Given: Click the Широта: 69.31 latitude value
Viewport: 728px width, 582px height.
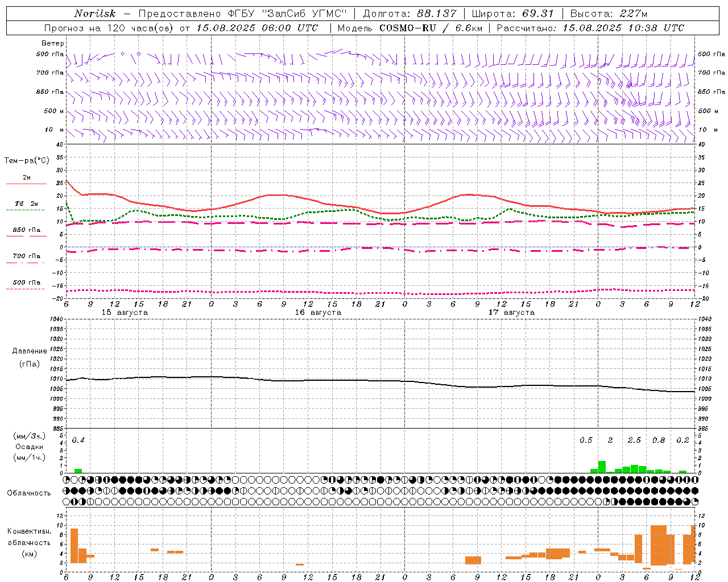Looking at the screenshot, I should pos(512,14).
